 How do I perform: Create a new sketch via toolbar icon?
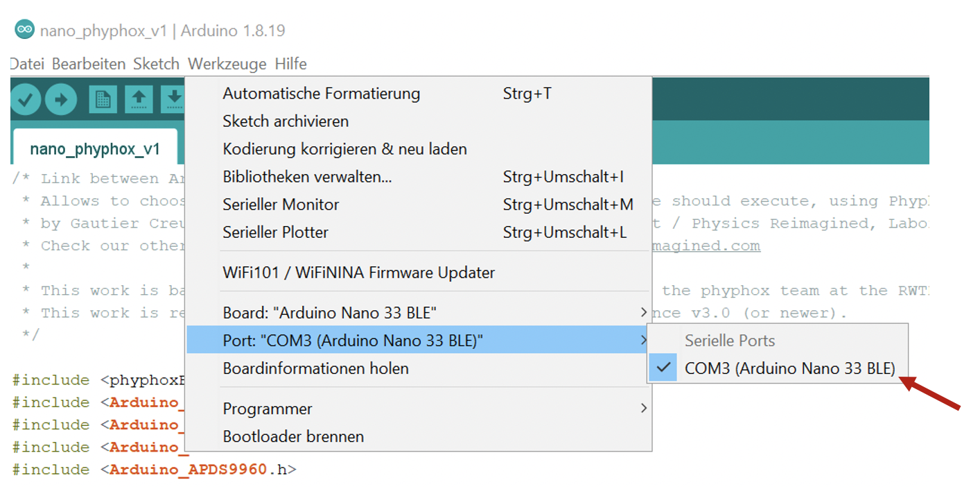[103, 99]
